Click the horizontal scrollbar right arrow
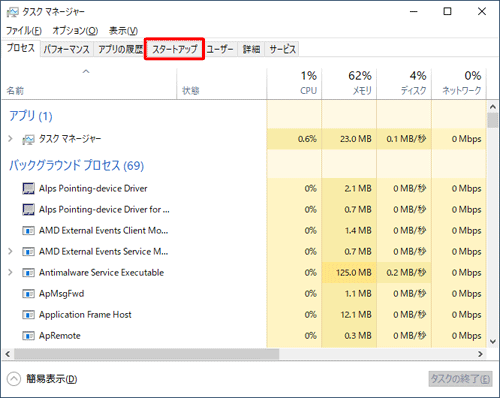500x398 pixels. (x=480, y=354)
